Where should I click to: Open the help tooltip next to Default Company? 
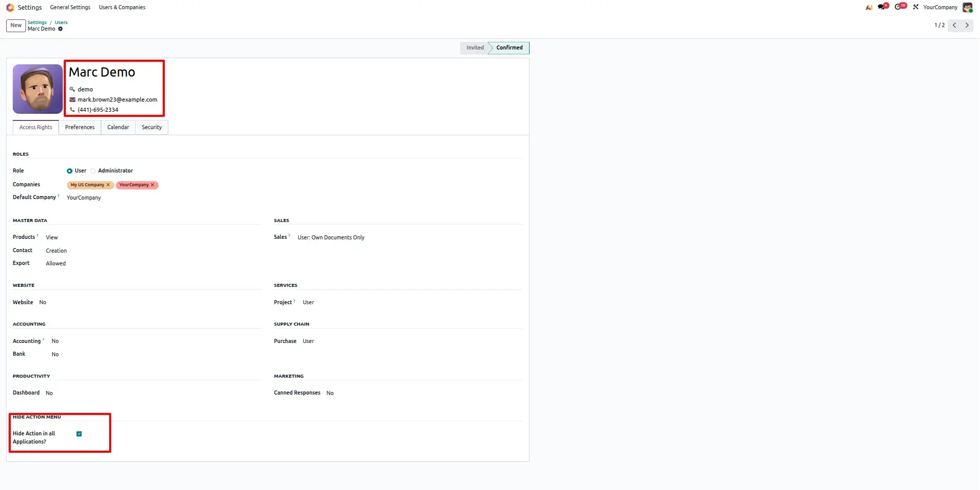[x=59, y=195]
